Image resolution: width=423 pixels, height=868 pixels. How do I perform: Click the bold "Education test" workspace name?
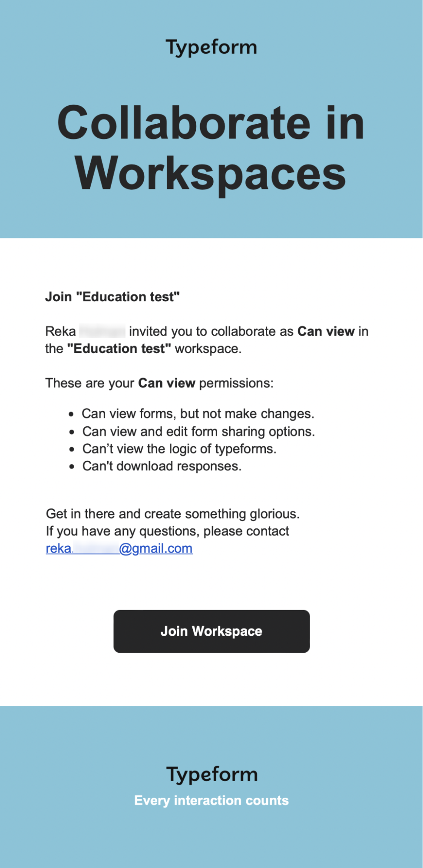click(x=119, y=349)
